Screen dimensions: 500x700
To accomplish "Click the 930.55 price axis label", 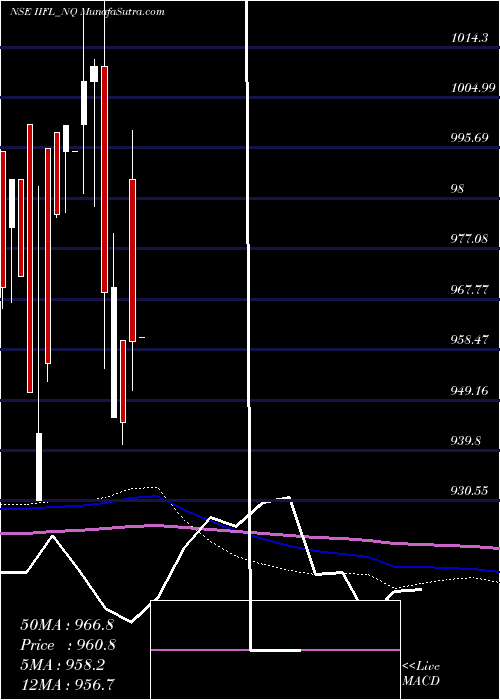I will point(469,492).
